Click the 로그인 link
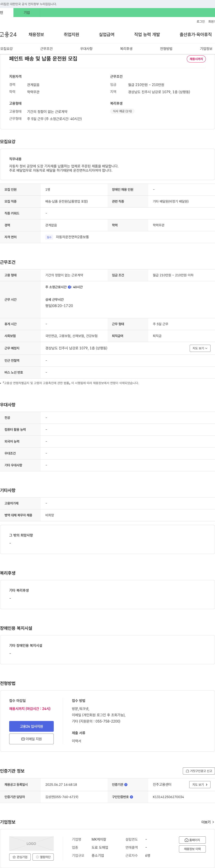 (200, 22)
